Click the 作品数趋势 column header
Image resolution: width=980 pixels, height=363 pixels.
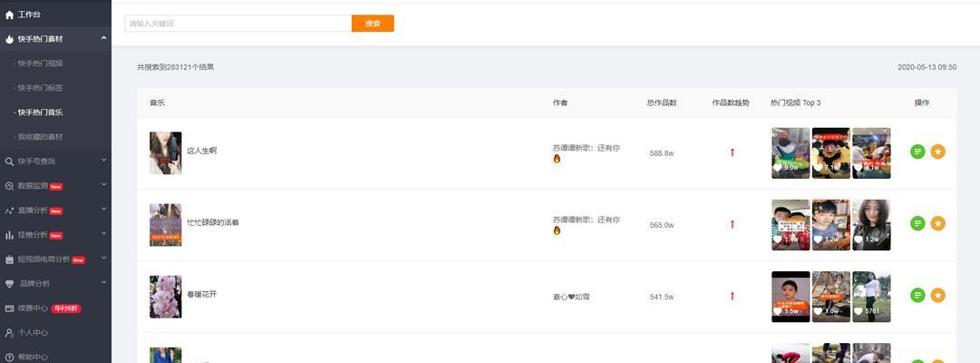point(731,103)
